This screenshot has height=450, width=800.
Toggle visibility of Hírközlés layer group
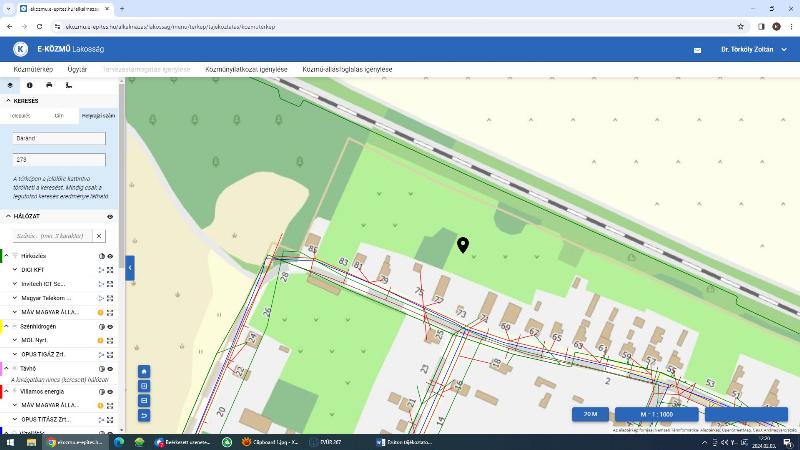[110, 256]
